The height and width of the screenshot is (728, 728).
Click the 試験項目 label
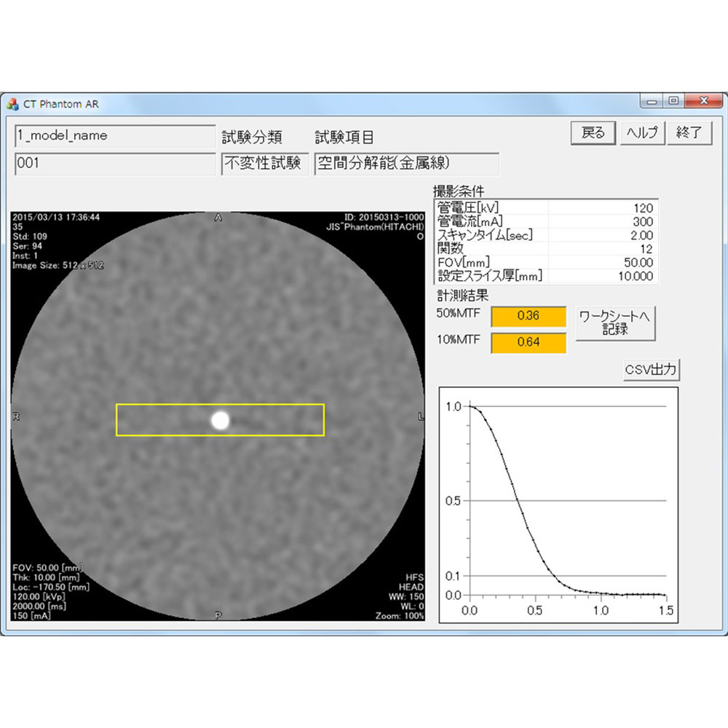tap(344, 137)
